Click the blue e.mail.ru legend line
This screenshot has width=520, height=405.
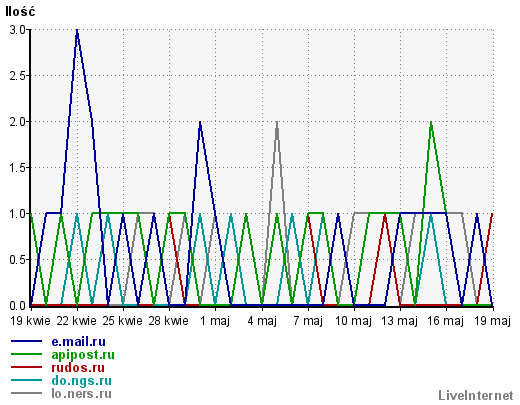(27, 341)
